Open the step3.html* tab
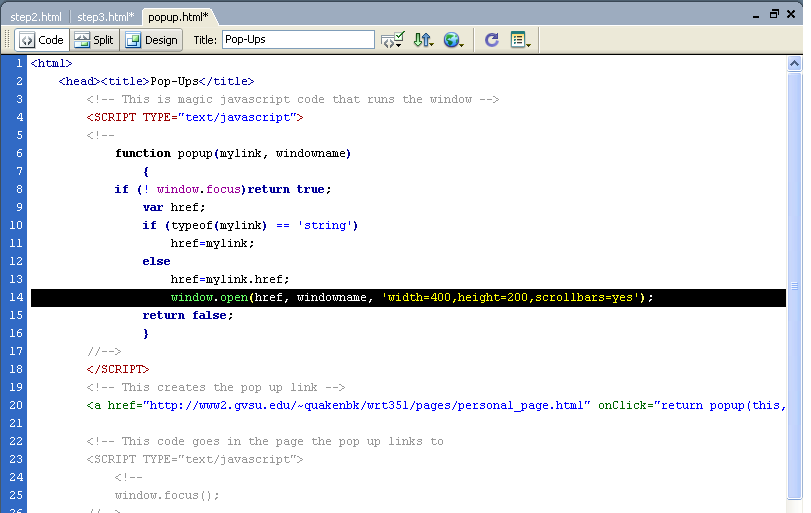The width and height of the screenshot is (811, 513). coord(106,17)
